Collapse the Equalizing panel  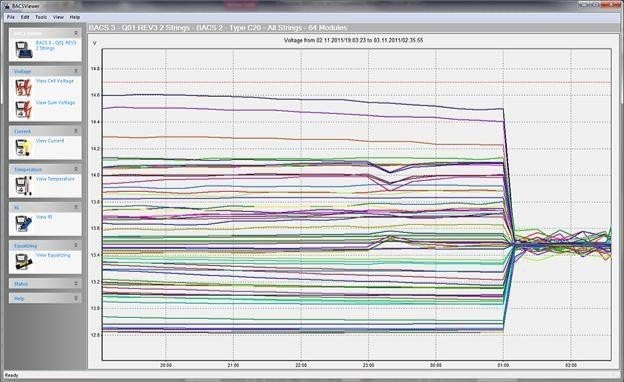[76, 245]
